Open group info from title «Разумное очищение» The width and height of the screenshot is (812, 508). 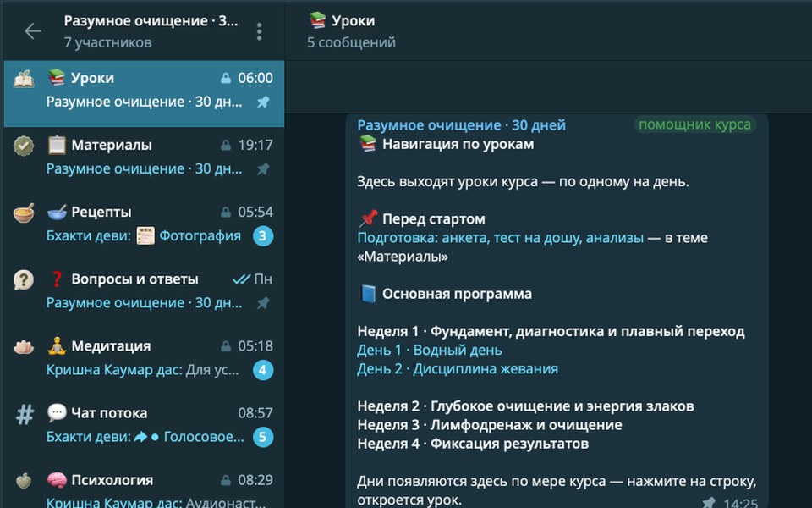[151, 20]
